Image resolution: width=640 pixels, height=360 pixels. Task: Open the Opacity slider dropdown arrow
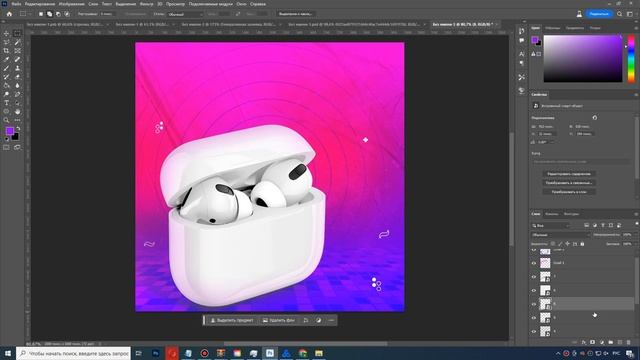636,235
